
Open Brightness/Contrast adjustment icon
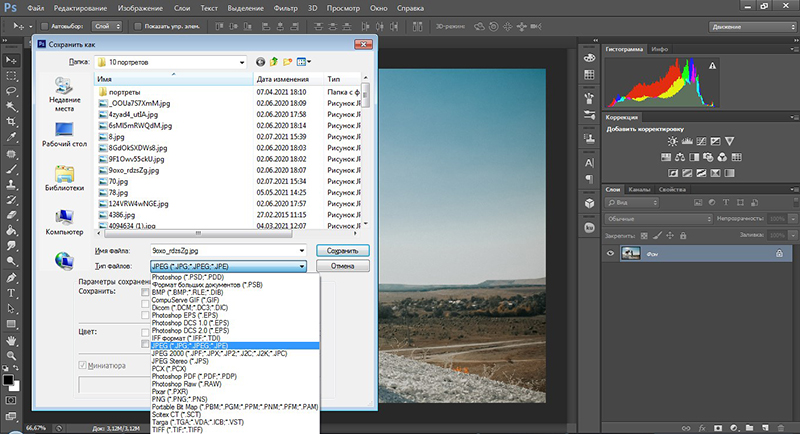click(672, 141)
